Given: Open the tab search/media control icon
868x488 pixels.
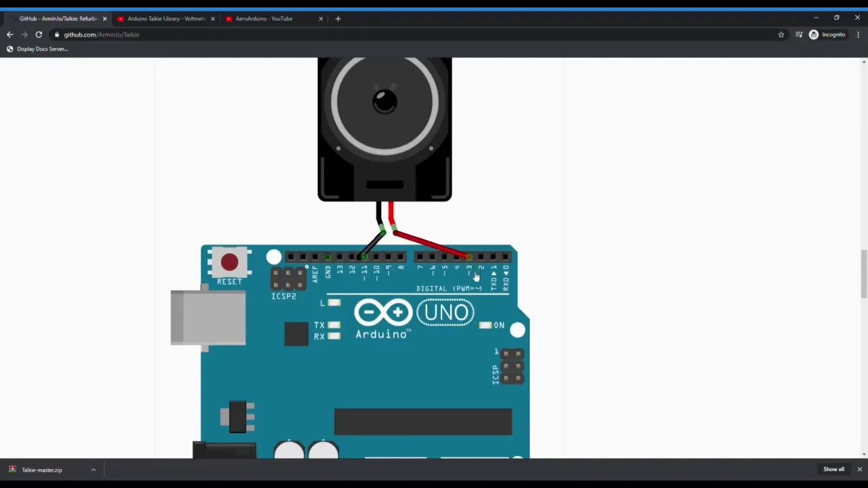Looking at the screenshot, I should 799,35.
